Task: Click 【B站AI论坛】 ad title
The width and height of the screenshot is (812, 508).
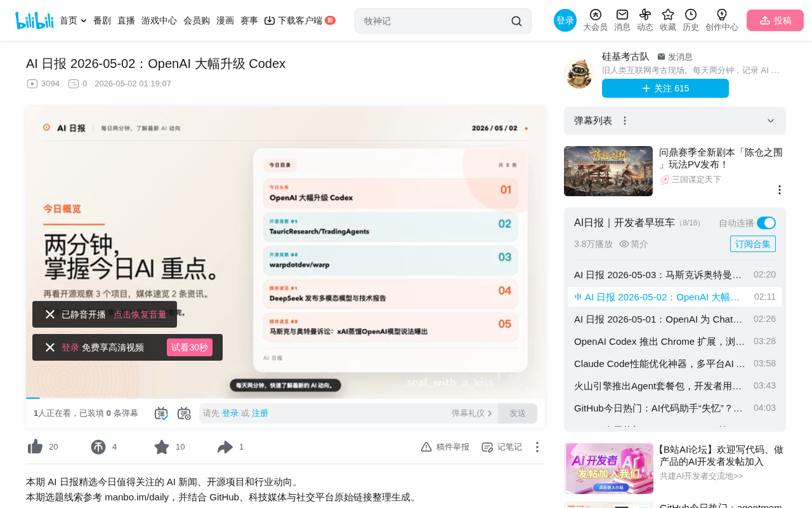Action: pyautogui.click(x=721, y=455)
